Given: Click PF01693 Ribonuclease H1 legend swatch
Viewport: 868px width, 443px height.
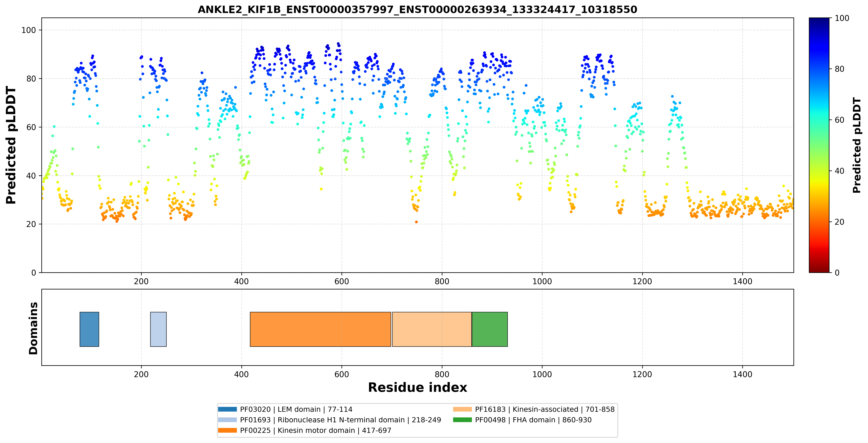Looking at the screenshot, I should coord(227,420).
